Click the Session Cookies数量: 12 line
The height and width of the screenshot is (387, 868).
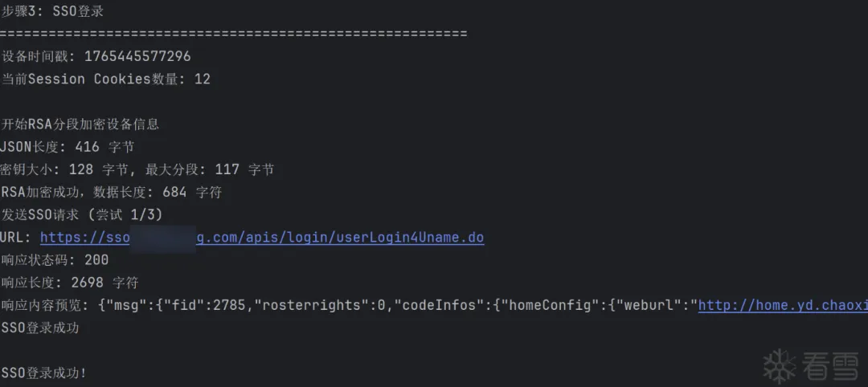pyautogui.click(x=105, y=79)
